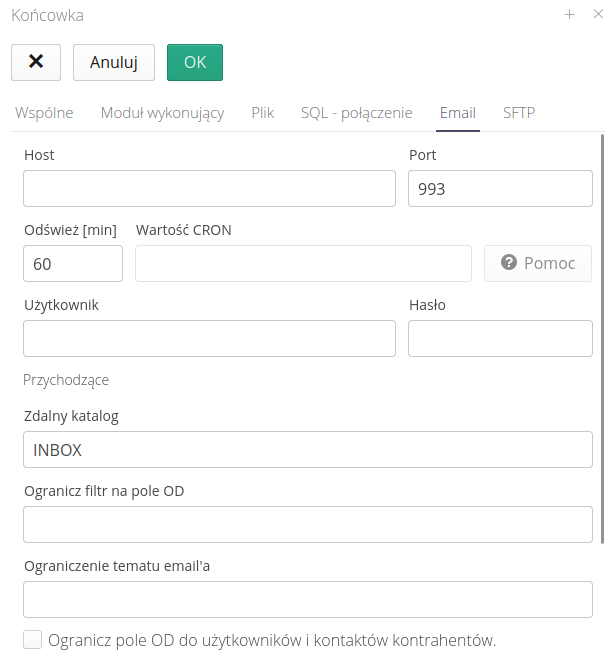Open the SFTP tab

click(519, 113)
